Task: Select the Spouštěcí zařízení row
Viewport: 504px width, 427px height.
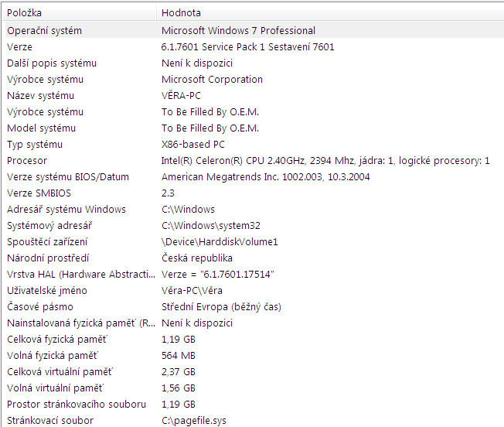Action: pyautogui.click(x=254, y=242)
